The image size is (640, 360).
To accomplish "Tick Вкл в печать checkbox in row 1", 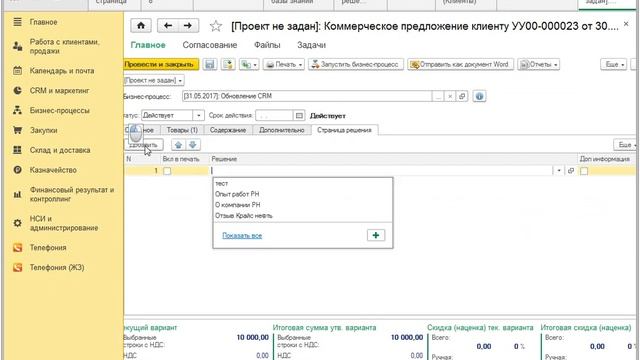I will pos(167,171).
